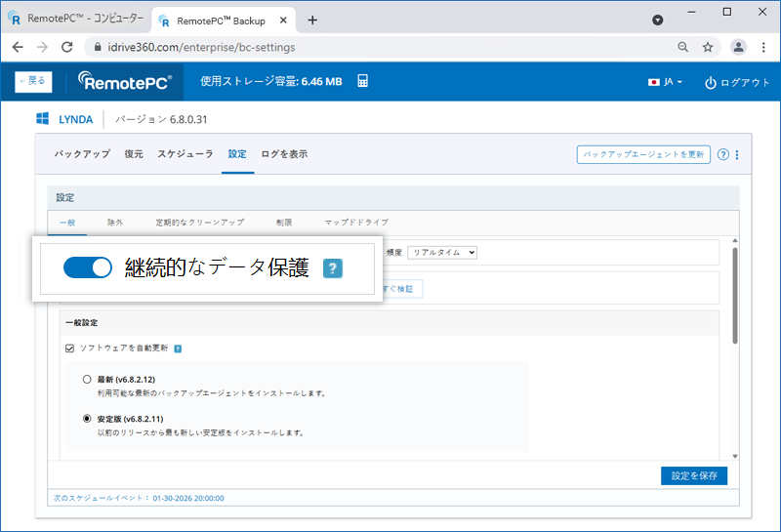Click 使用ストレージ容量: 6.46 MB text
Screen dimensions: 781x532
(x=271, y=81)
